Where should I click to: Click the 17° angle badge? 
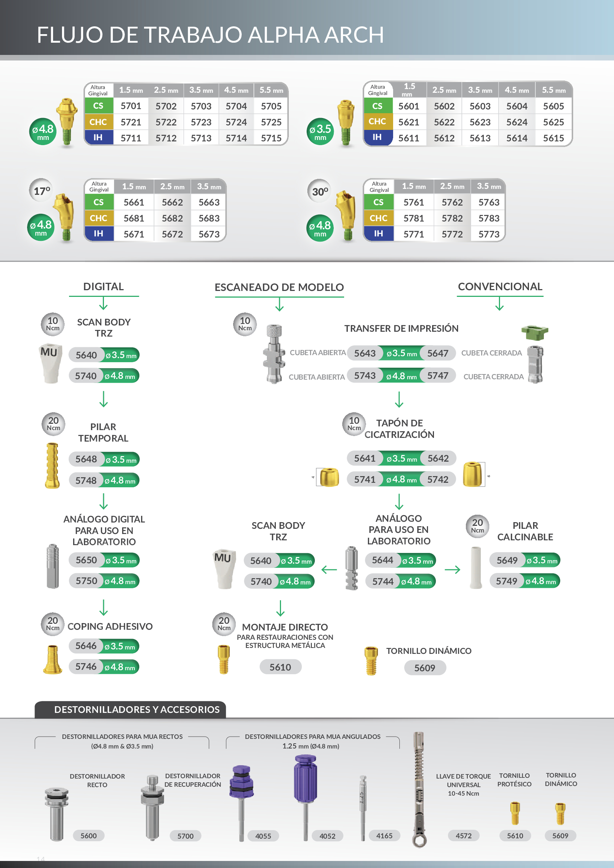pyautogui.click(x=42, y=191)
